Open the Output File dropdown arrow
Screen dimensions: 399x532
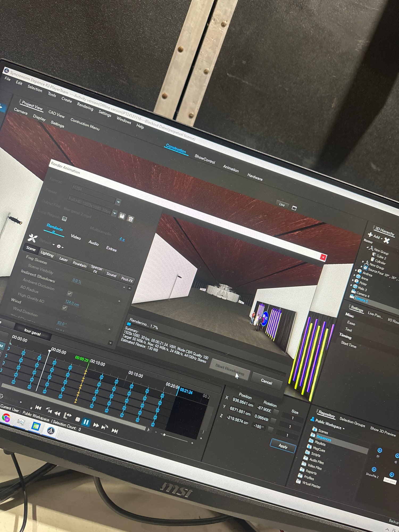115,213
